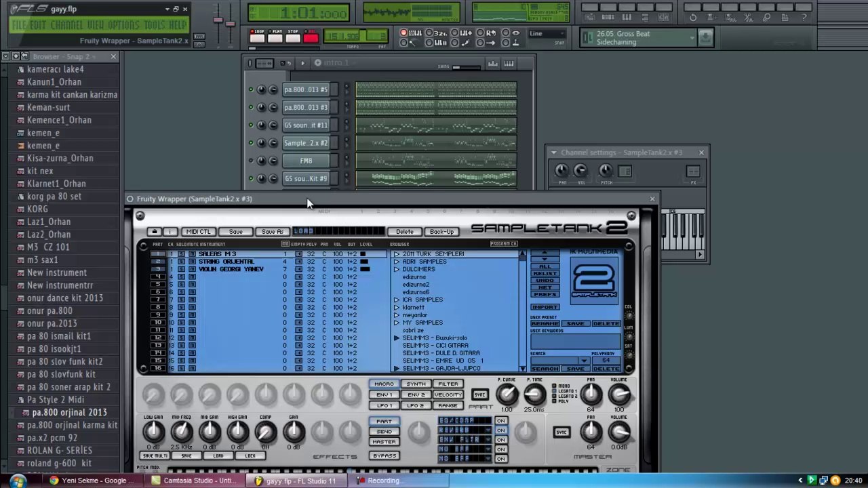This screenshot has width=868, height=488.
Task: Click the IMPORT button in SampleTank
Action: tap(545, 307)
